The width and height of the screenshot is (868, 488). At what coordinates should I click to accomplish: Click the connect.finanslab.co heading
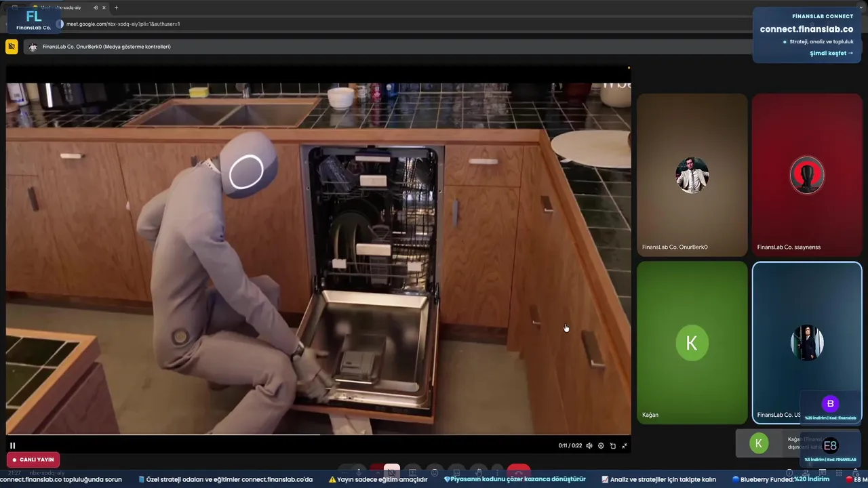(x=806, y=29)
